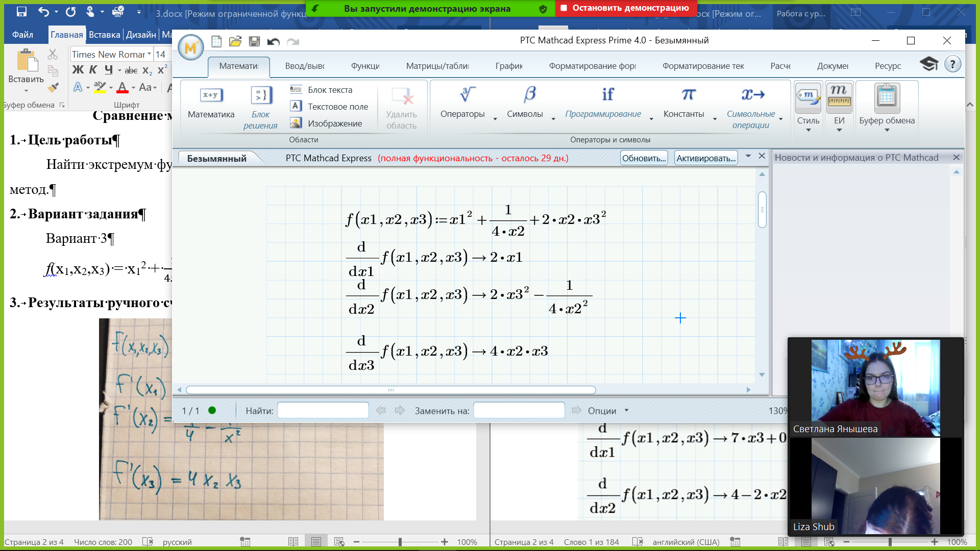Click the Word zoom slider
The image size is (980, 551).
[400, 542]
